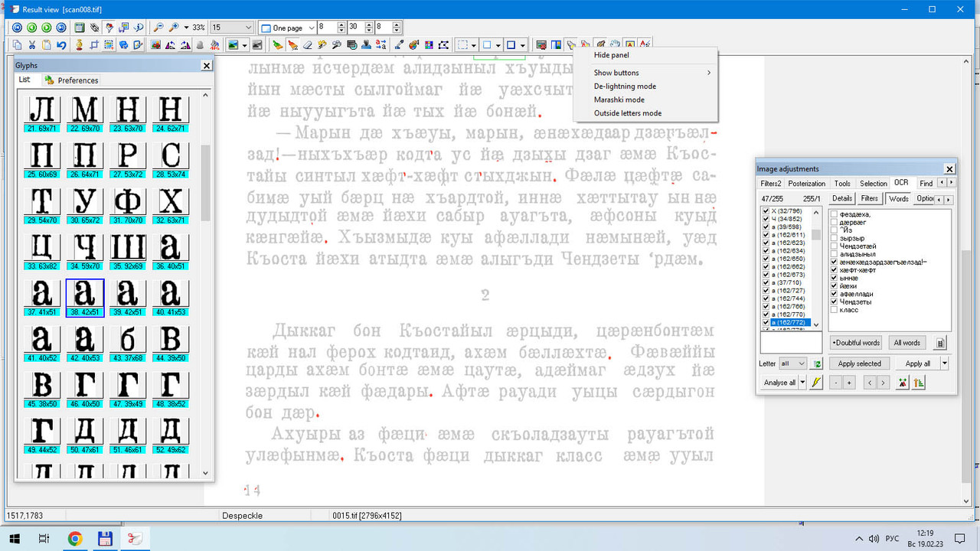Click the flip horizontal triangles icon

pyautogui.click(x=170, y=45)
